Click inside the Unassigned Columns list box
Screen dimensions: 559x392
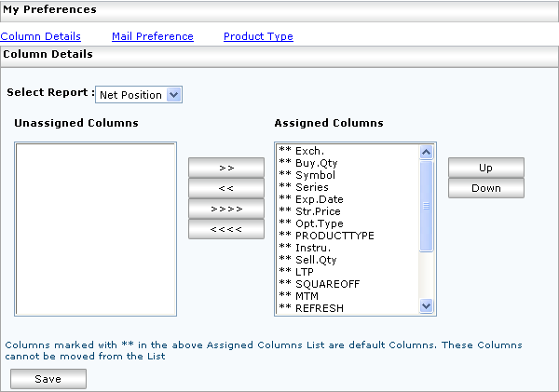(x=95, y=228)
